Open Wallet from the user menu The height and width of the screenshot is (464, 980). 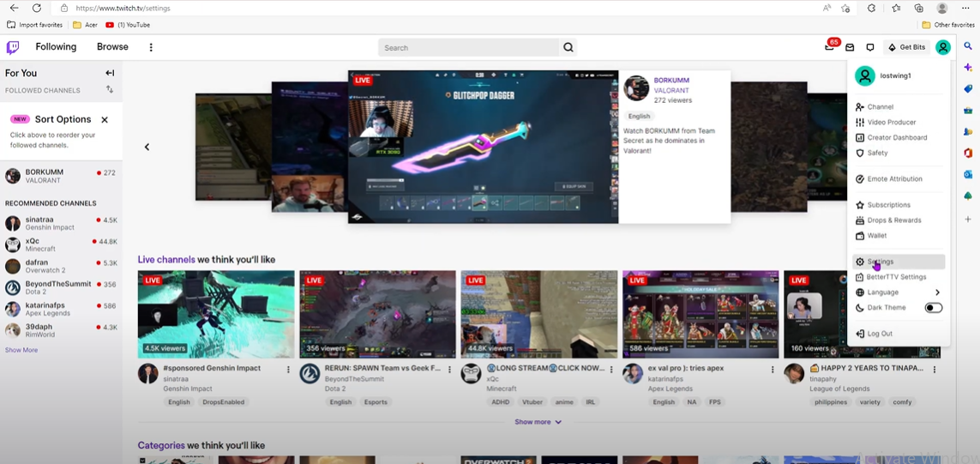pyautogui.click(x=899, y=236)
